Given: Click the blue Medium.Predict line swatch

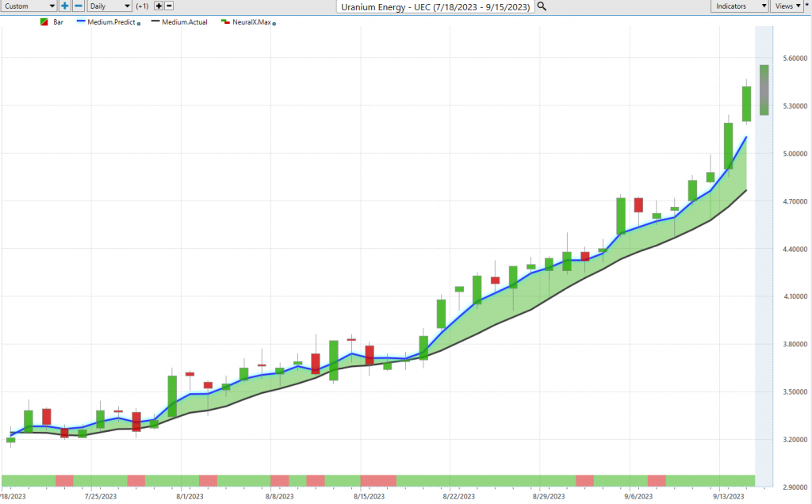Looking at the screenshot, I should pos(81,21).
